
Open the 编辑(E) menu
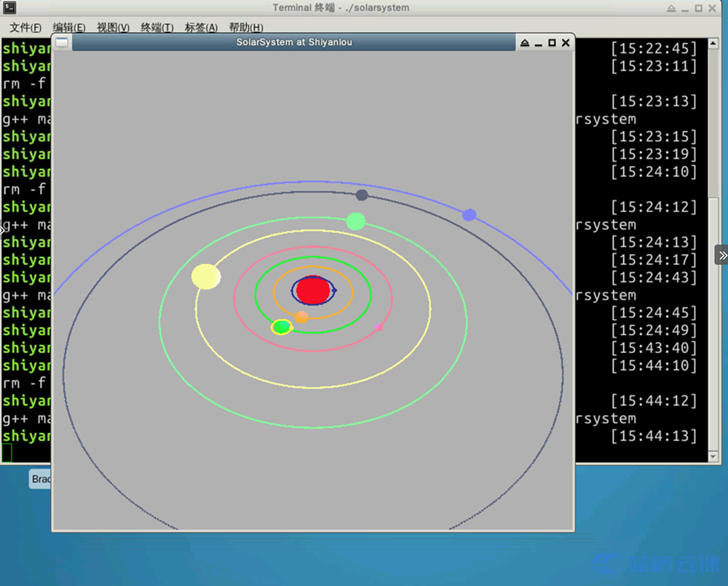pyautogui.click(x=68, y=28)
